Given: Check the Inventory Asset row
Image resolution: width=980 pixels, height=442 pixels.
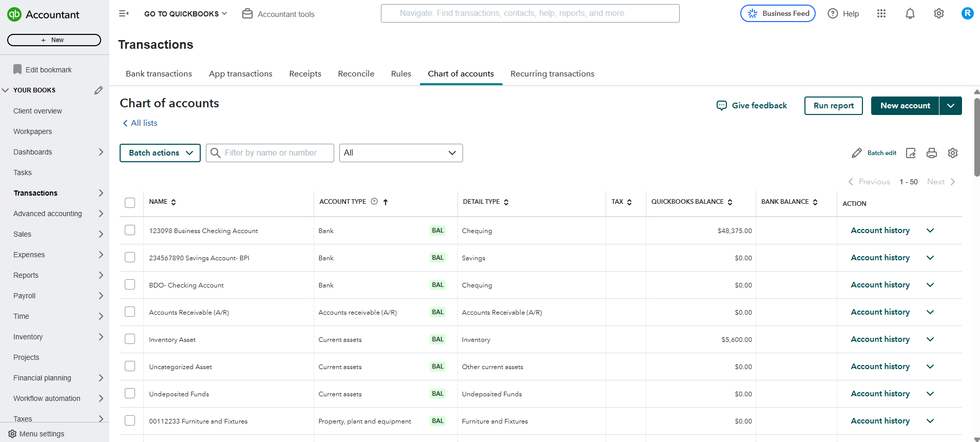Looking at the screenshot, I should coord(130,339).
